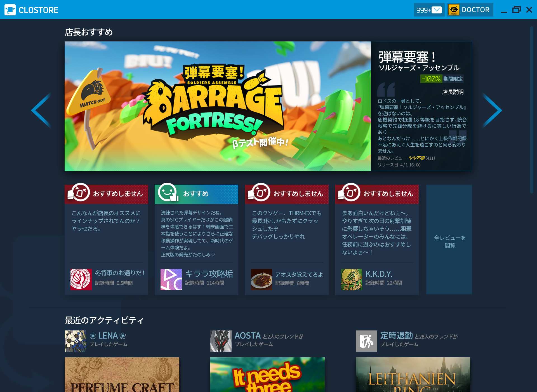Click the -100% discount badge
Image resolution: width=537 pixels, height=392 pixels.
click(x=431, y=79)
